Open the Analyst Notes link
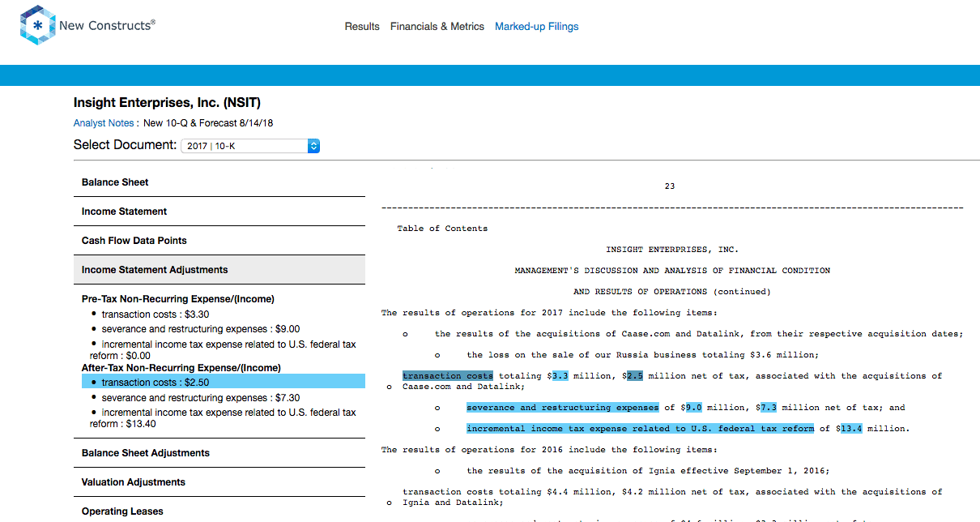Screen dimensions: 980x522 pyautogui.click(x=104, y=123)
